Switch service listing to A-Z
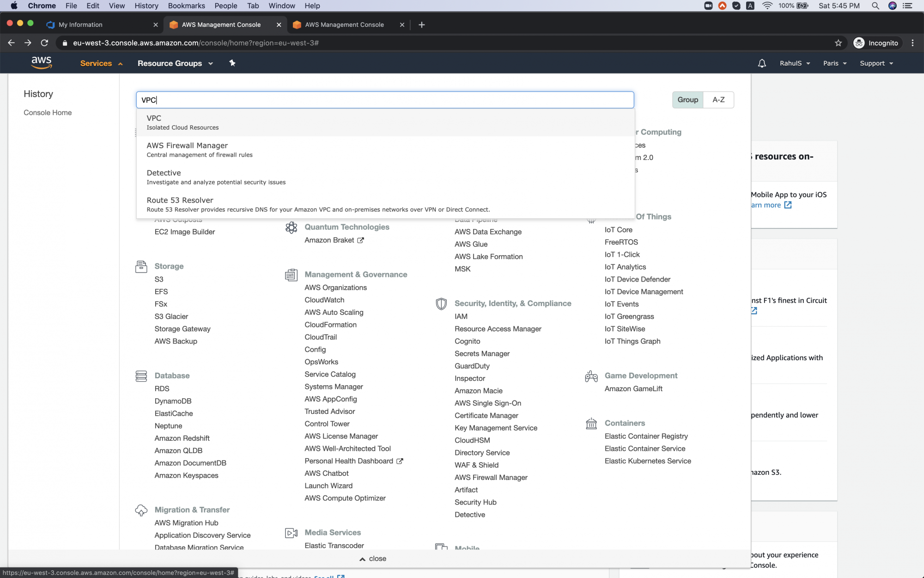924x578 pixels. pyautogui.click(x=718, y=99)
